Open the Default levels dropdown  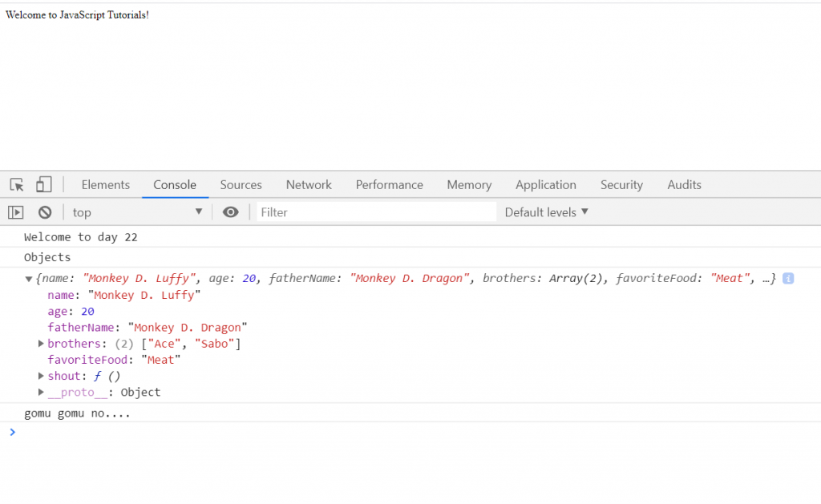pos(547,212)
